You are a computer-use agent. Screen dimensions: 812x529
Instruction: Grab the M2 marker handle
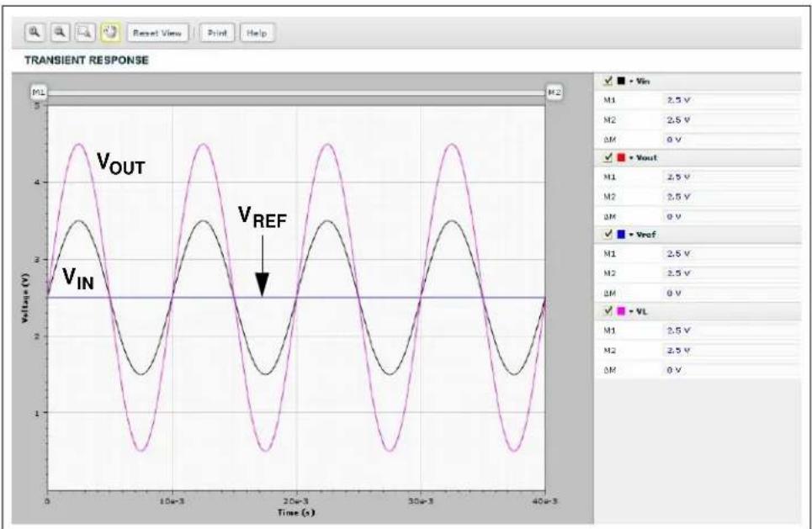click(555, 93)
